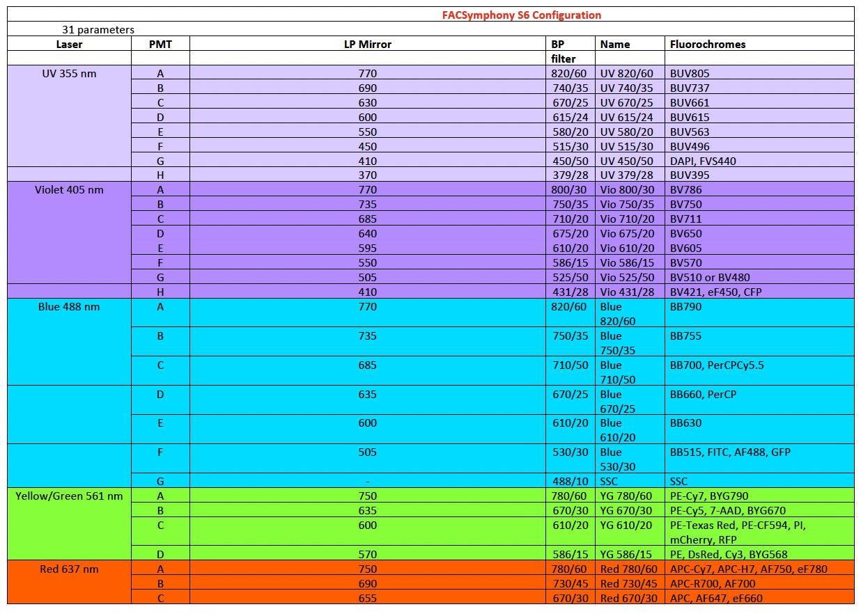The image size is (861, 616).
Task: Click the Yellow/Green 561 nm laser cell
Action: pos(69,496)
